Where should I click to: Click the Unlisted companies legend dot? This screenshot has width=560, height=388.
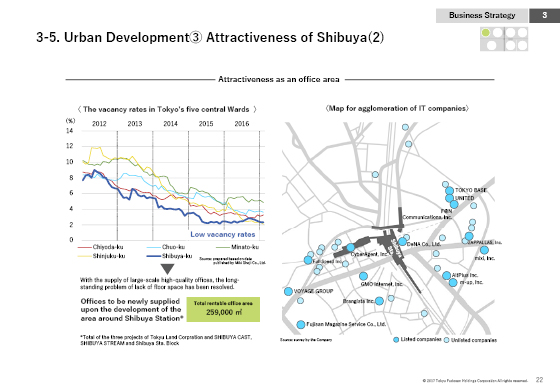pyautogui.click(x=446, y=340)
